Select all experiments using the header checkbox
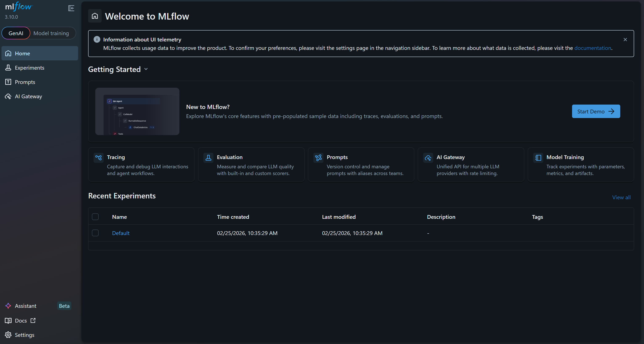 [95, 217]
